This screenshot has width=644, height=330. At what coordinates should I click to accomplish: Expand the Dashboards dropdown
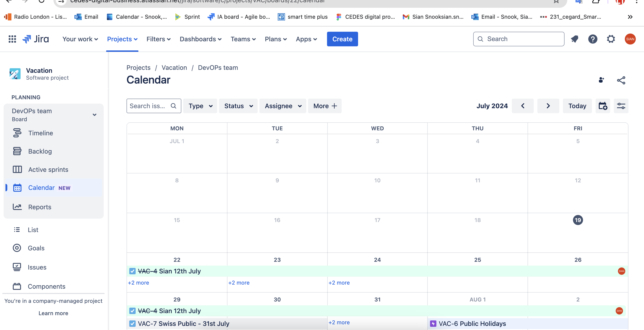(x=201, y=39)
